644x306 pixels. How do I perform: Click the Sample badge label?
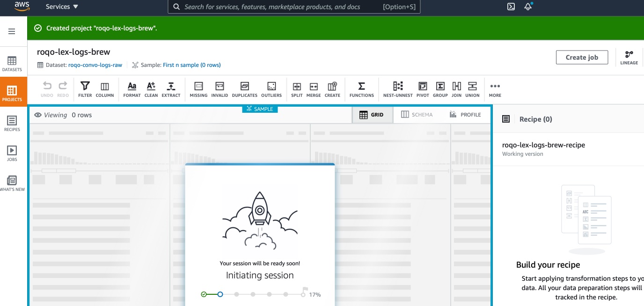tap(260, 109)
